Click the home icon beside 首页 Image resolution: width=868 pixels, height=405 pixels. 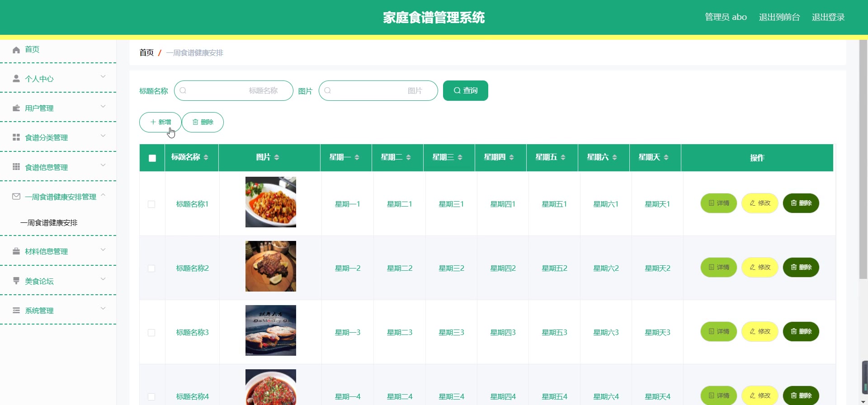click(16, 50)
